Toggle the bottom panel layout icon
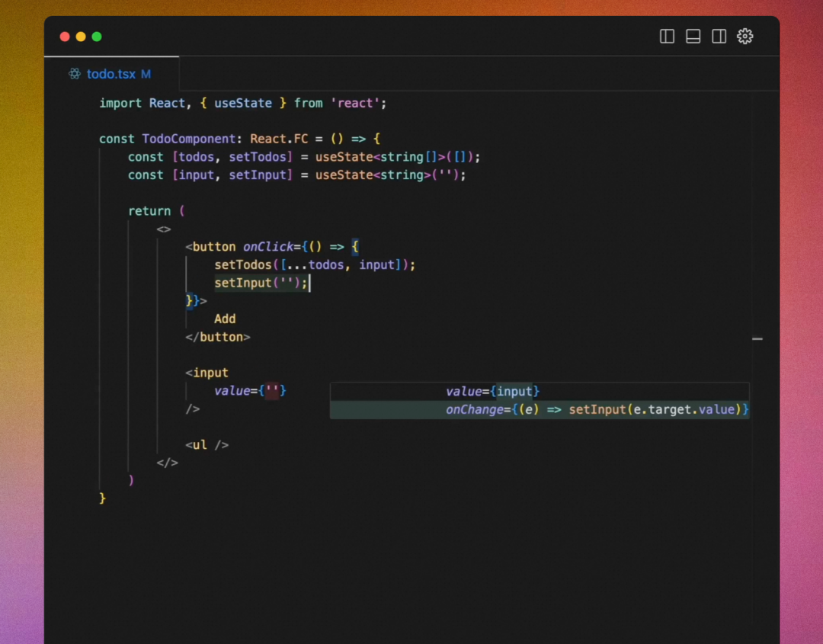Image resolution: width=823 pixels, height=644 pixels. [693, 37]
